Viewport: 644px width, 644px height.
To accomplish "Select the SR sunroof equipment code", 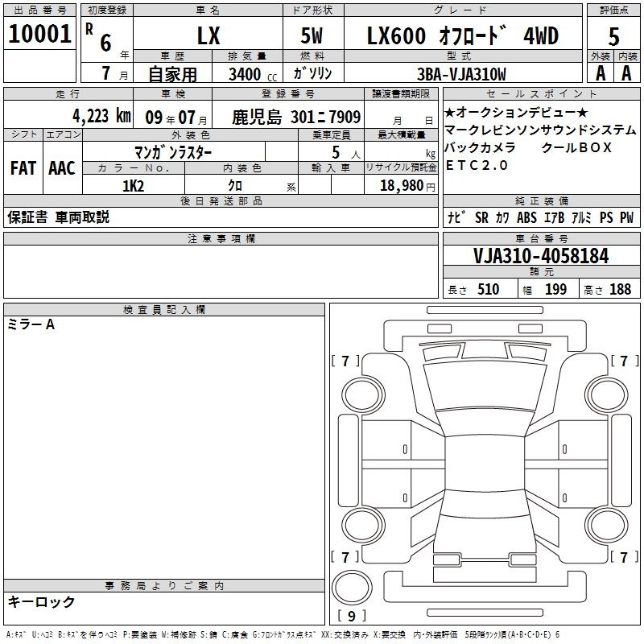I will coord(481,217).
